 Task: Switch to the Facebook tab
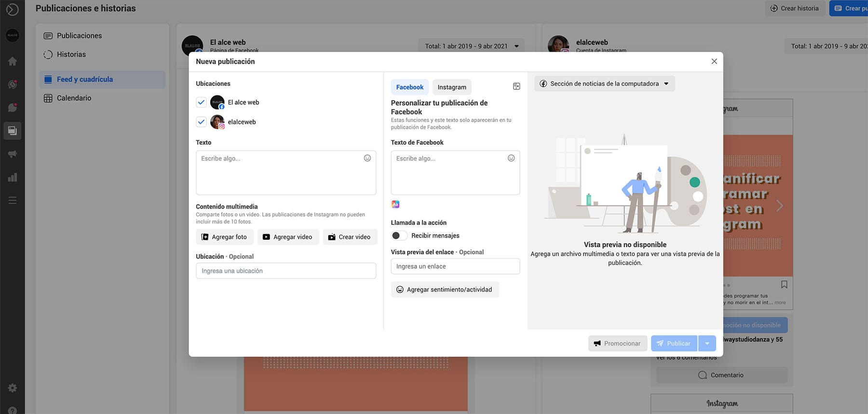tap(410, 87)
